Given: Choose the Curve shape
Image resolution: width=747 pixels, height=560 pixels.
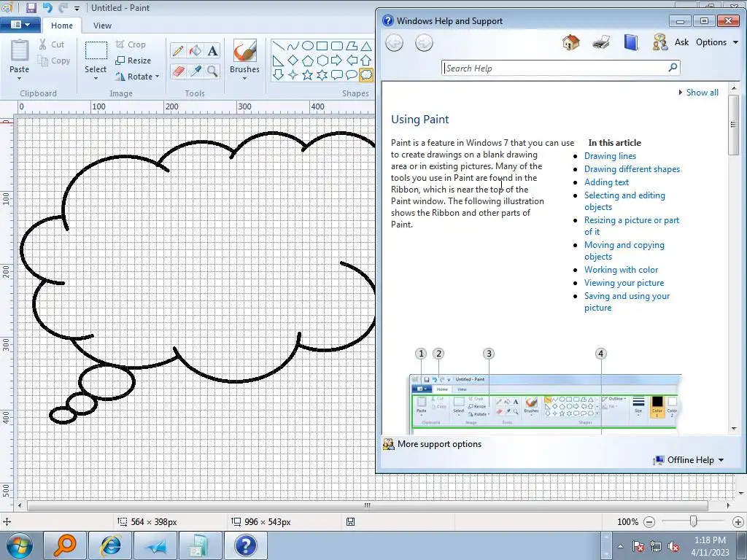Looking at the screenshot, I should click(x=293, y=46).
